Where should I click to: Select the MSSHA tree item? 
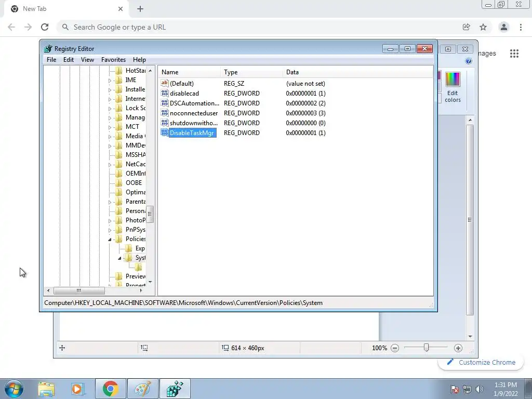[x=136, y=155]
